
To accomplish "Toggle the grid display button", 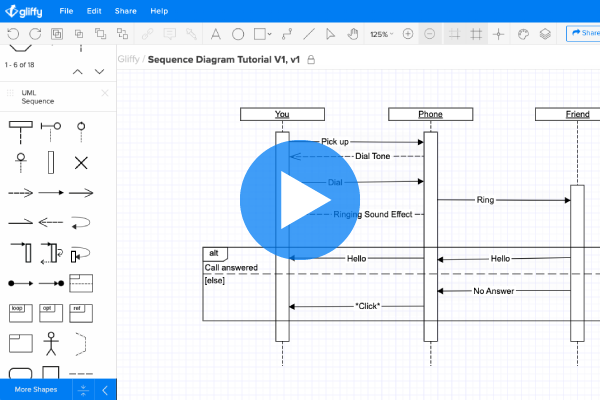I will tap(476, 34).
